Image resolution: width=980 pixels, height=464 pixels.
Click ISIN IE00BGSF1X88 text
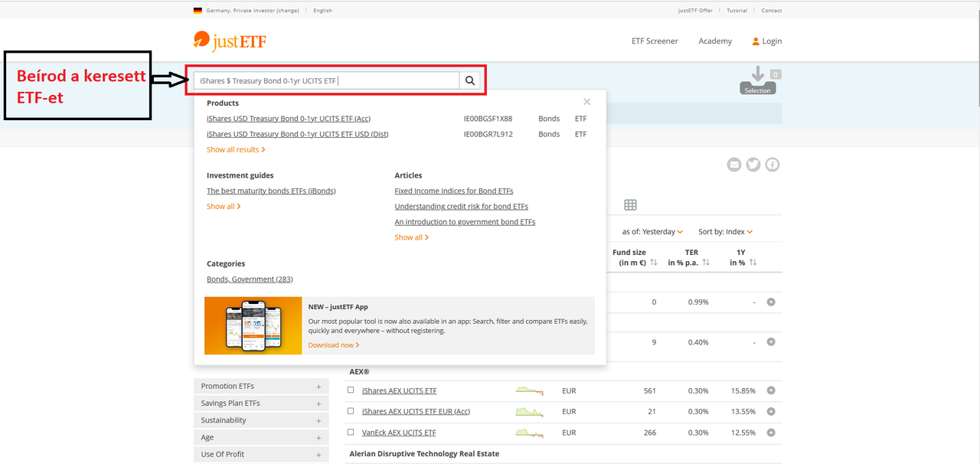pos(488,119)
